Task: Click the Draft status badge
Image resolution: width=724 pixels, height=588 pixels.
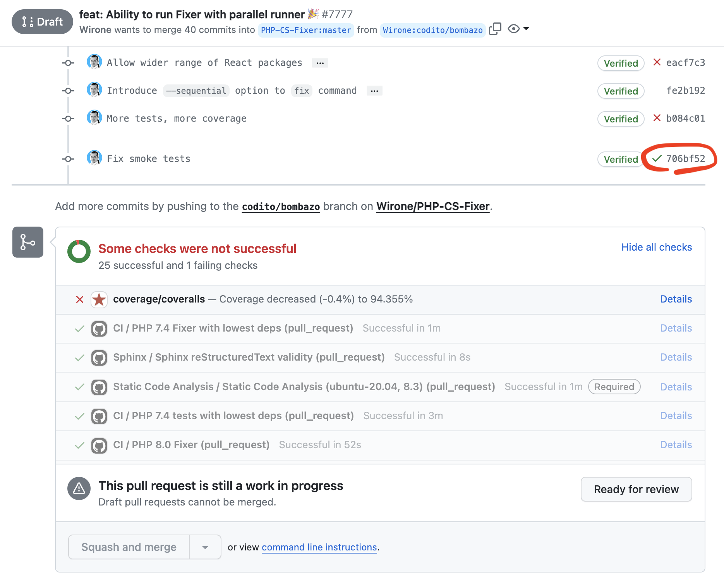Action: pos(42,22)
